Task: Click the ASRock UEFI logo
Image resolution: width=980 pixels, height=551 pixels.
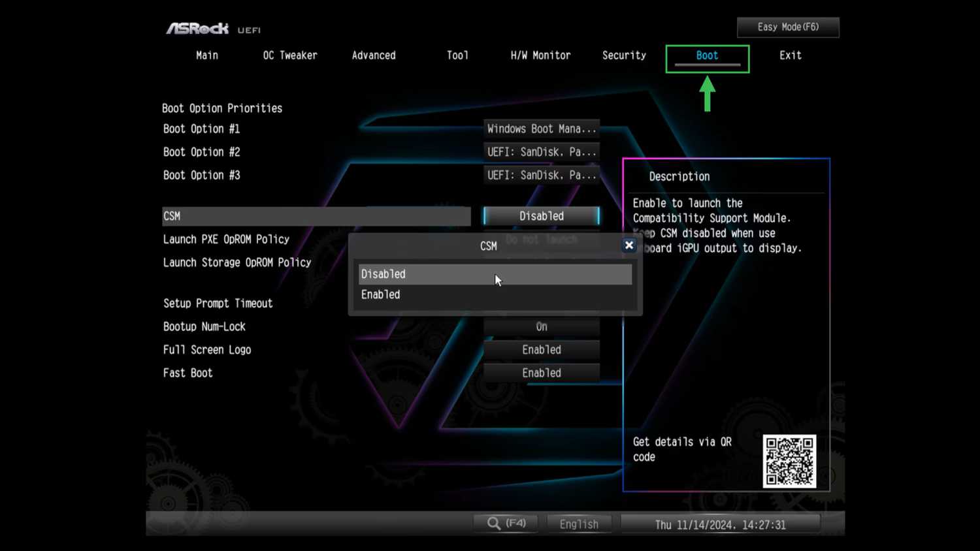Action: pyautogui.click(x=213, y=29)
